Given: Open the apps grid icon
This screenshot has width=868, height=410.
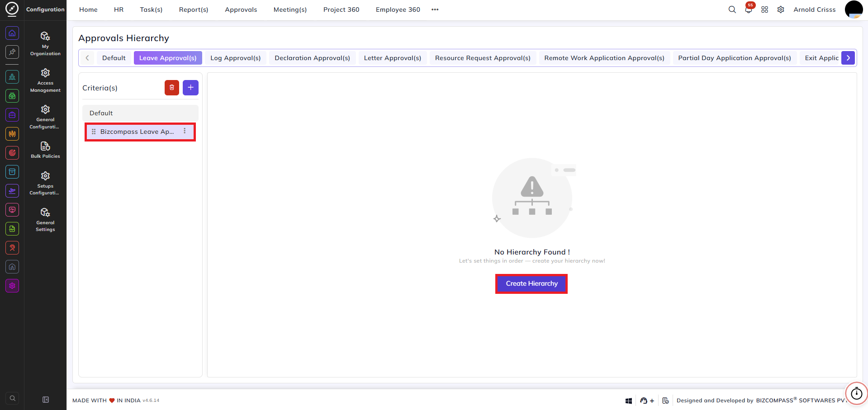Looking at the screenshot, I should [765, 9].
